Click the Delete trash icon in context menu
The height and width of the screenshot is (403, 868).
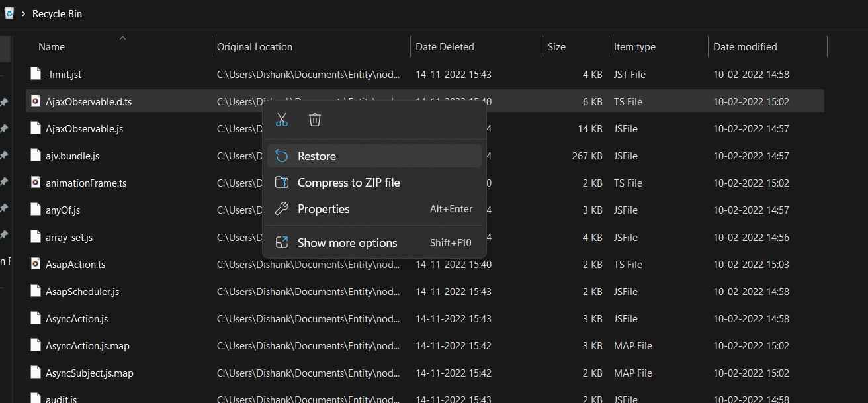click(x=314, y=119)
